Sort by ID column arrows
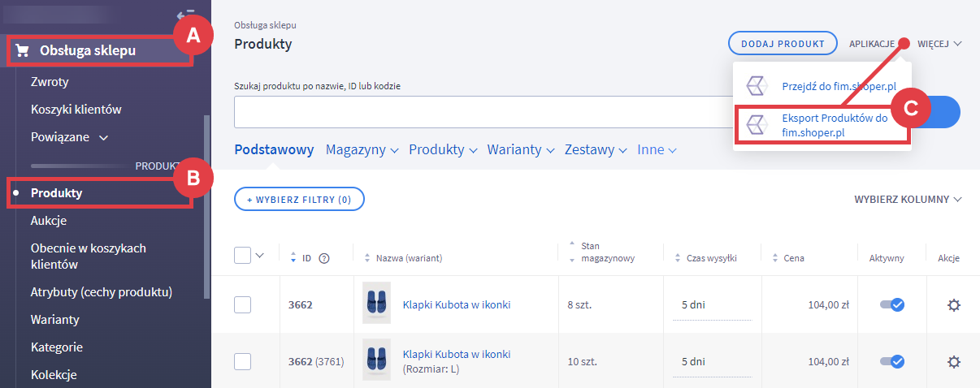The image size is (980, 388). point(293,258)
